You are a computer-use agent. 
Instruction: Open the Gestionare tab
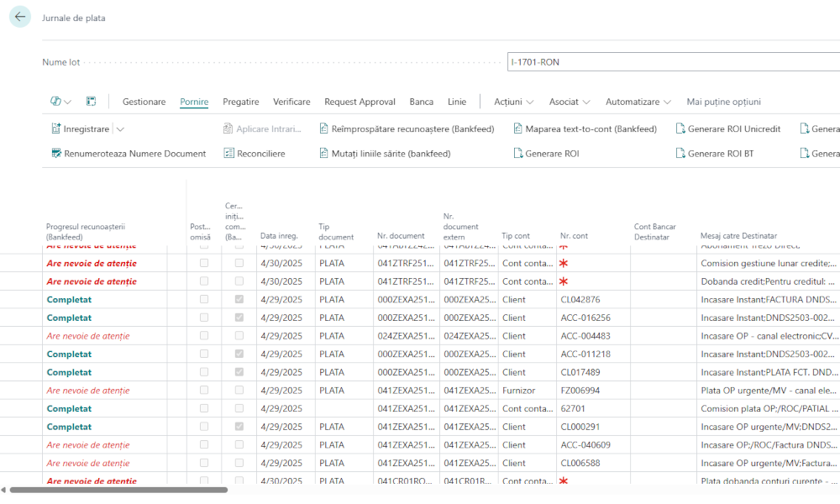click(x=144, y=102)
